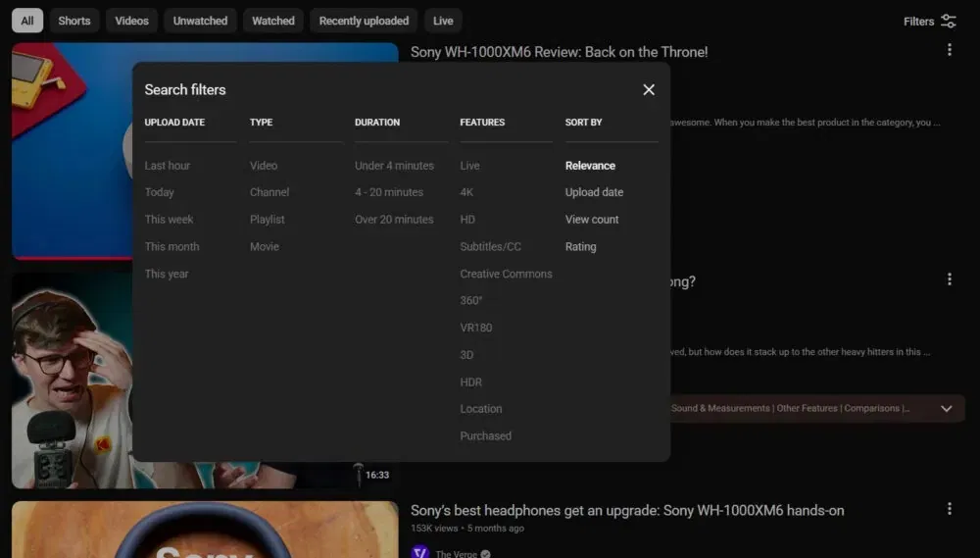Open Sony's best headphones hands-on video title
Image resolution: width=980 pixels, height=558 pixels.
(627, 511)
